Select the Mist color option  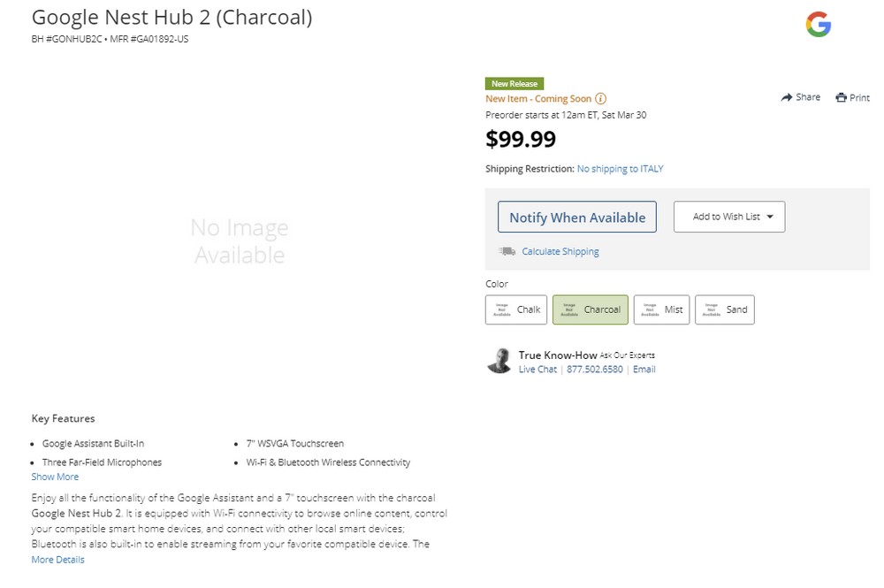coord(661,309)
